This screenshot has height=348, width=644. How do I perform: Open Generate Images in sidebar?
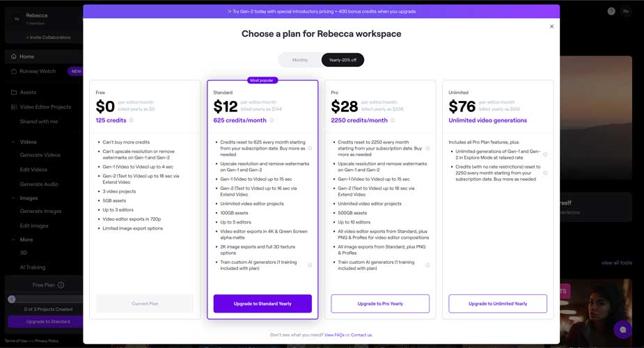click(40, 211)
